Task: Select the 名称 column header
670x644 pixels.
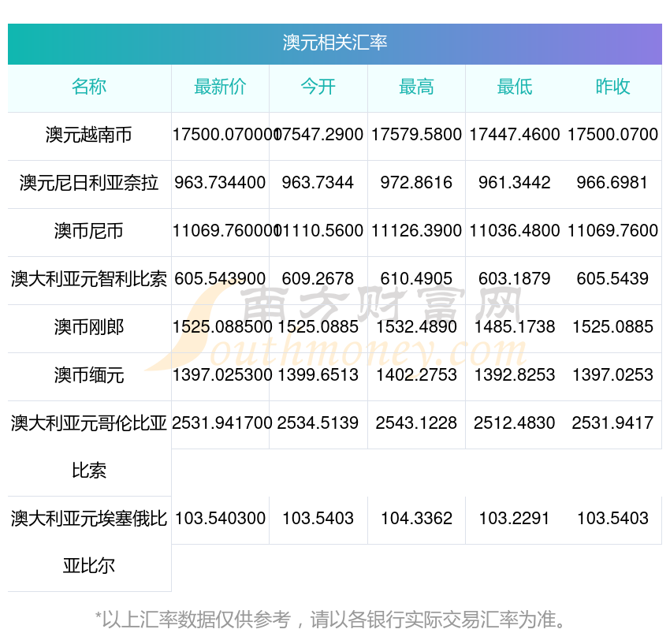Action: pyautogui.click(x=89, y=87)
